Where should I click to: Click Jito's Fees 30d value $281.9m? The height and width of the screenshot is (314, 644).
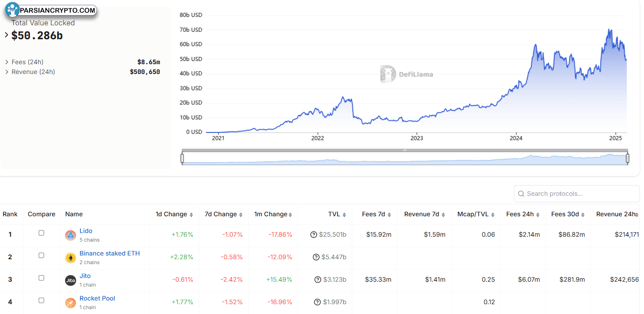(x=572, y=280)
